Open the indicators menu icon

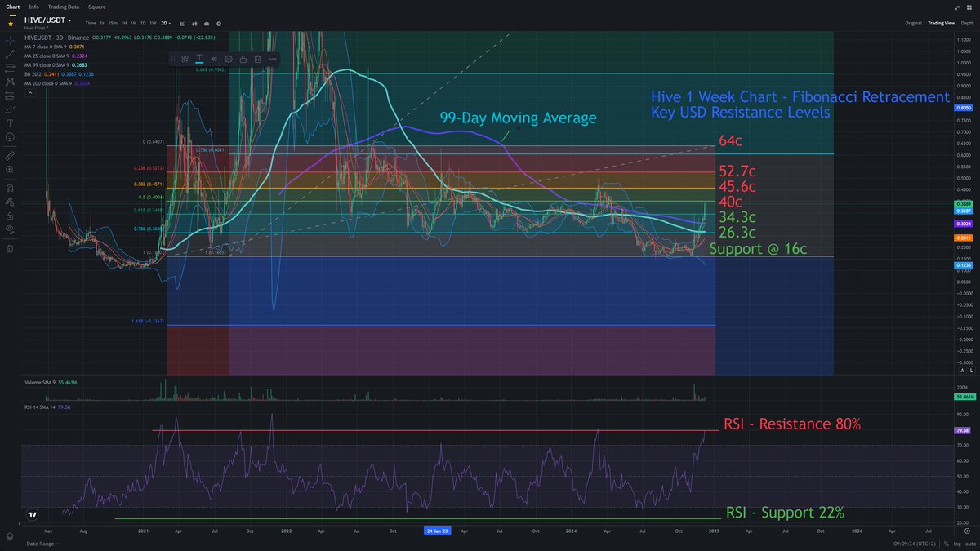[x=194, y=24]
